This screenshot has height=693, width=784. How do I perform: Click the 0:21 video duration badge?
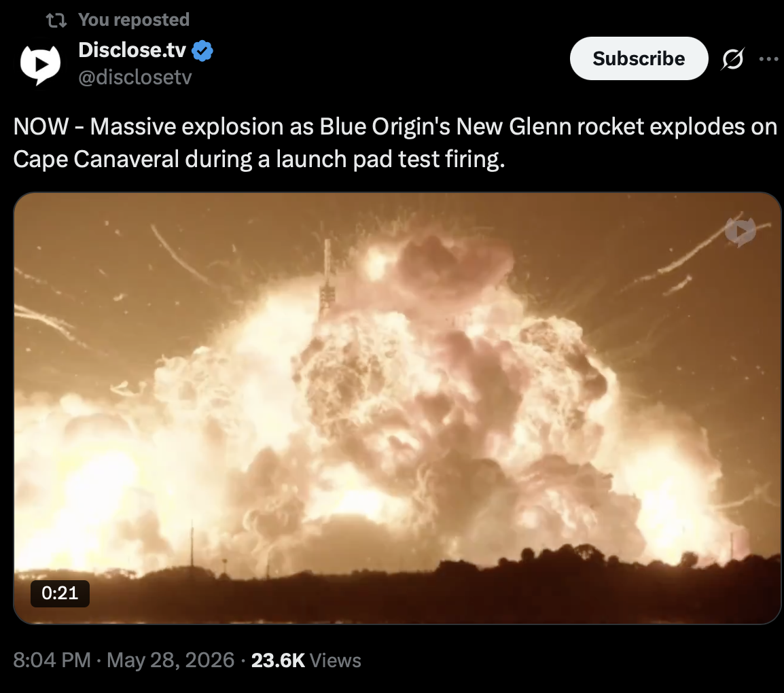[60, 594]
